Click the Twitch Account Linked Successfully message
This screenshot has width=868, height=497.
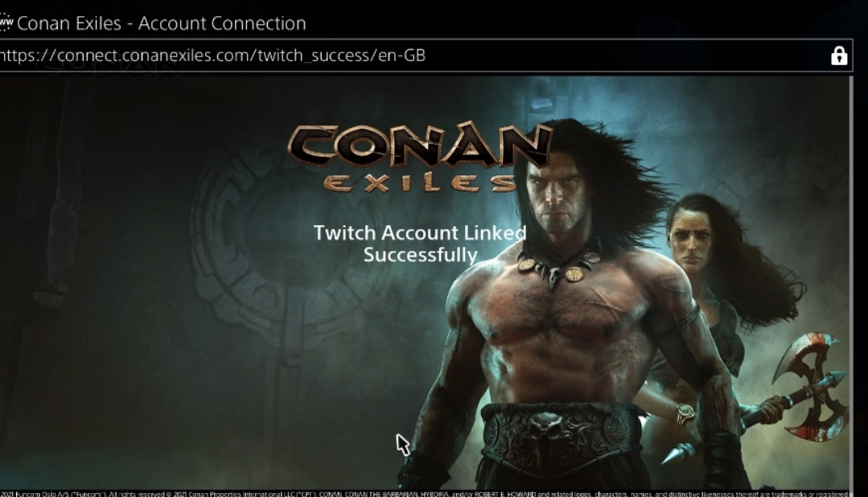point(420,244)
